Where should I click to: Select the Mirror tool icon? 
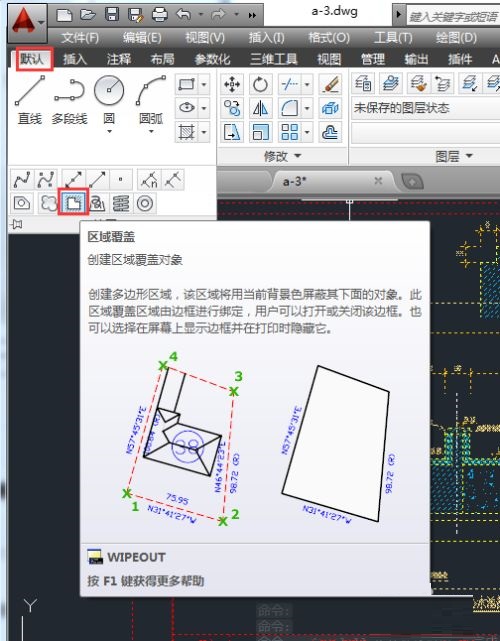tap(260, 108)
